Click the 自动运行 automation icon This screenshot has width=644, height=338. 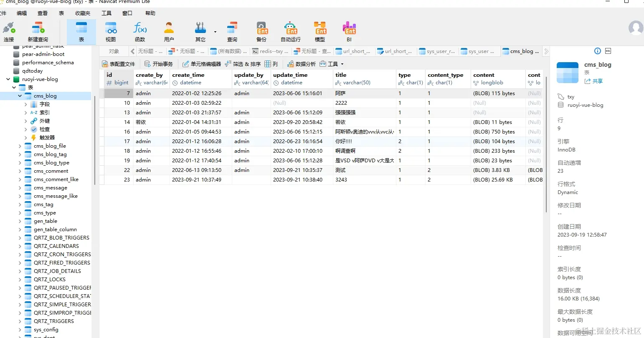click(x=291, y=32)
